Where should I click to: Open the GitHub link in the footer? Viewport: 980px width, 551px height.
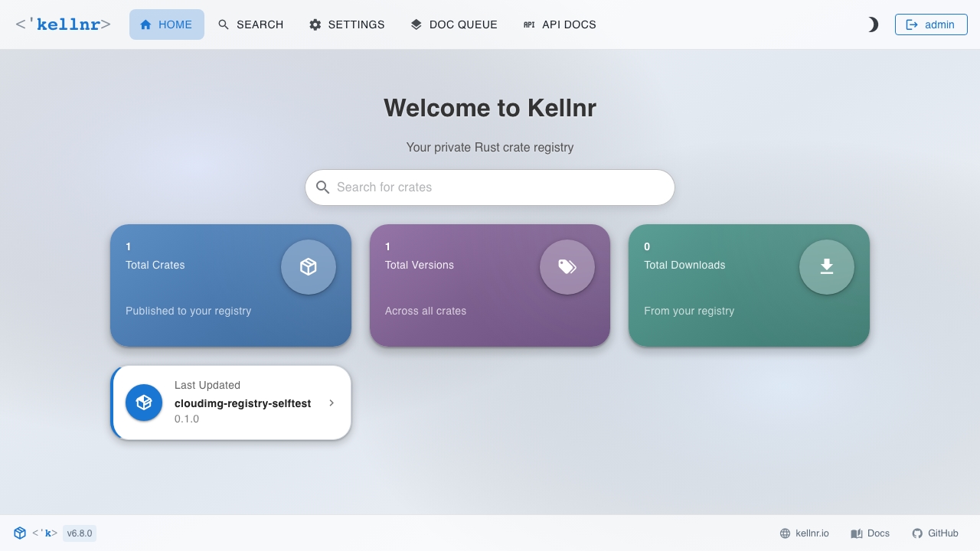[935, 533]
